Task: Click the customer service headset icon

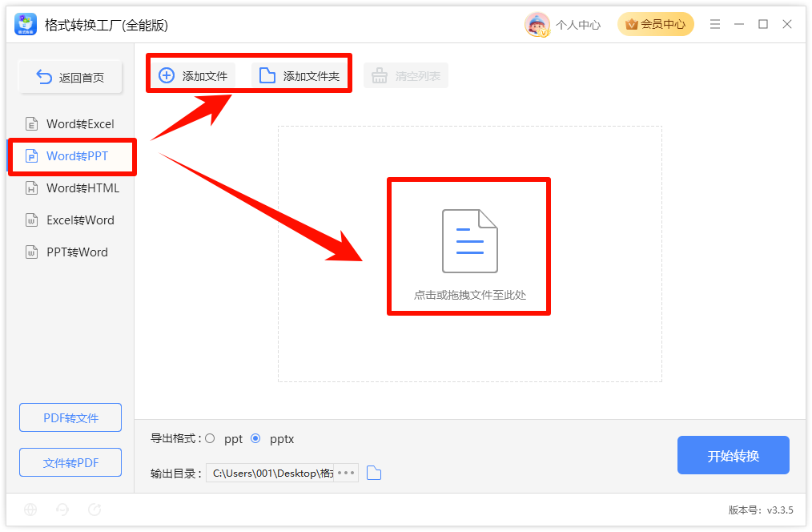Action: (62, 510)
